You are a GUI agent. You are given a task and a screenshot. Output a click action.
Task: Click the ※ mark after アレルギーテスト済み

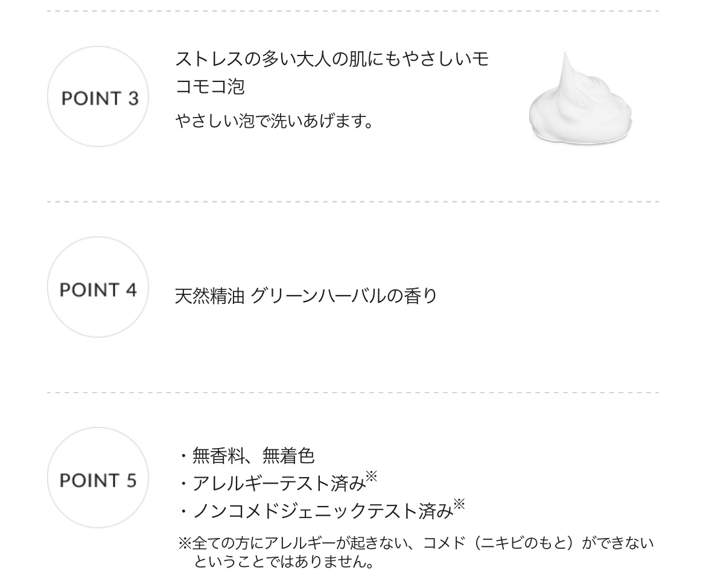(x=372, y=478)
